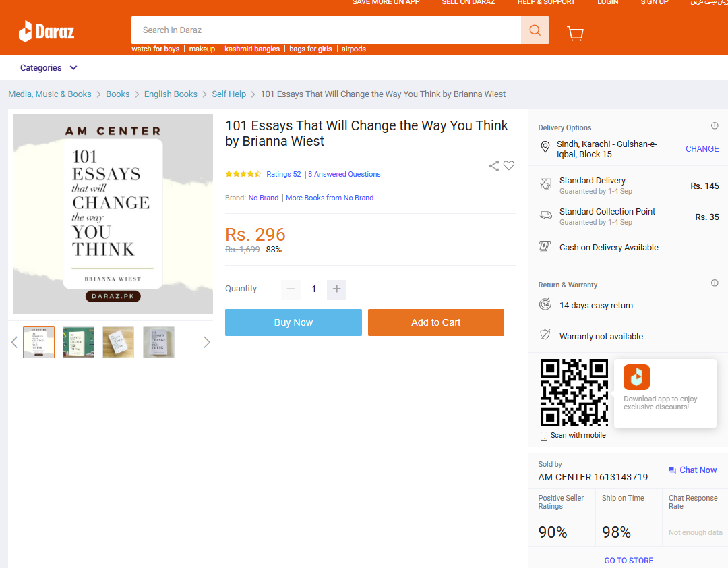
Task: Open Sell on Daraz link
Action: point(468,2)
